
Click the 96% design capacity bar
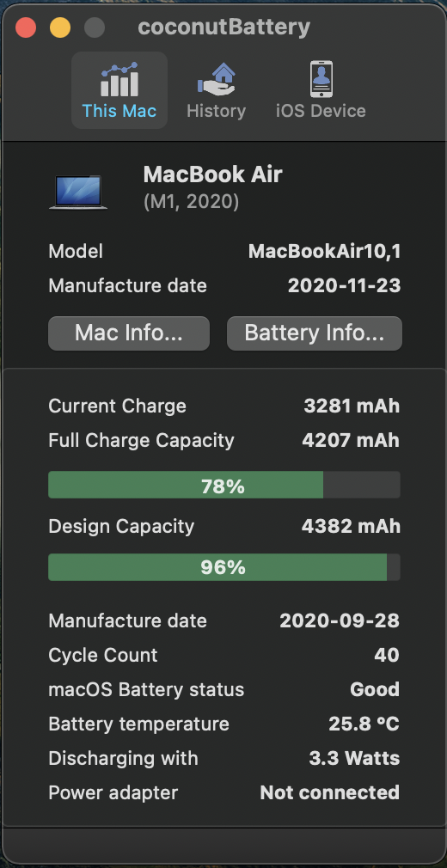pyautogui.click(x=223, y=567)
